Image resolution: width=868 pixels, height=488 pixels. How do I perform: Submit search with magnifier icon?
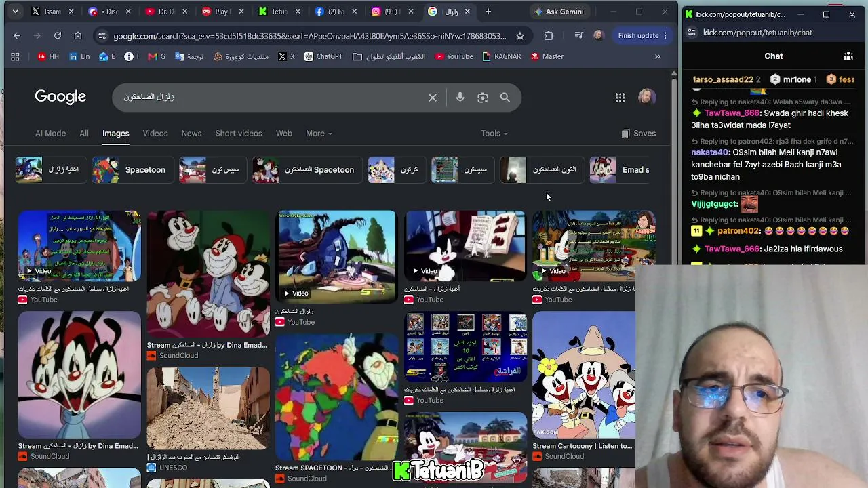tap(505, 98)
